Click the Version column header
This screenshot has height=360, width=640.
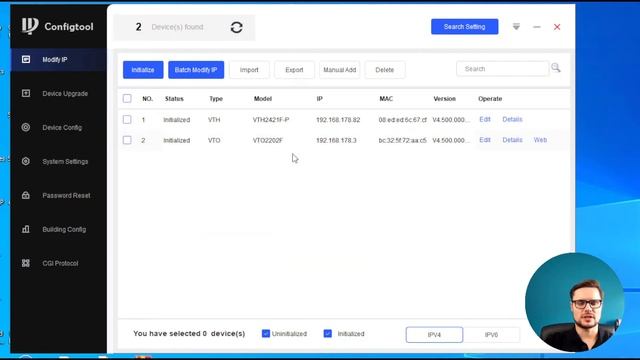(444, 99)
